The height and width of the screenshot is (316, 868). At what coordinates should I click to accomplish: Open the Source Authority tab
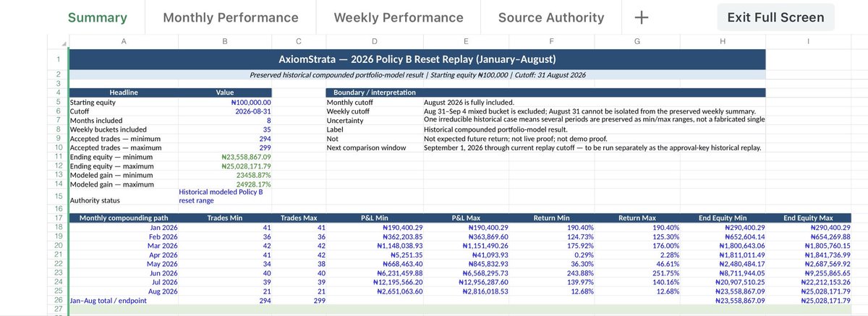(551, 18)
